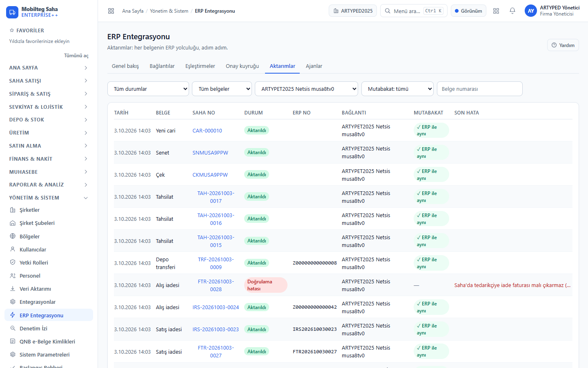
Task: Open the ARTYPET2025 Netsis connection dropdown
Action: (306, 89)
